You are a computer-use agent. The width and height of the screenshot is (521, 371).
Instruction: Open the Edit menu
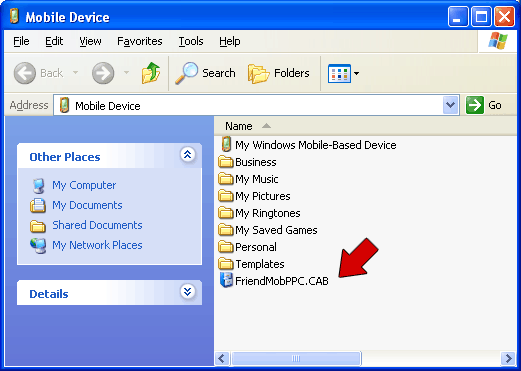tap(54, 41)
